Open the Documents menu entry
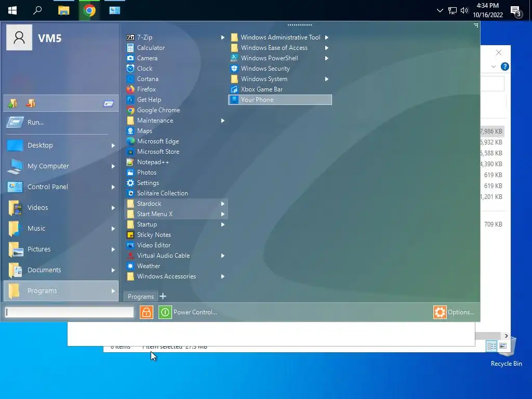This screenshot has width=532, height=399. [61, 270]
